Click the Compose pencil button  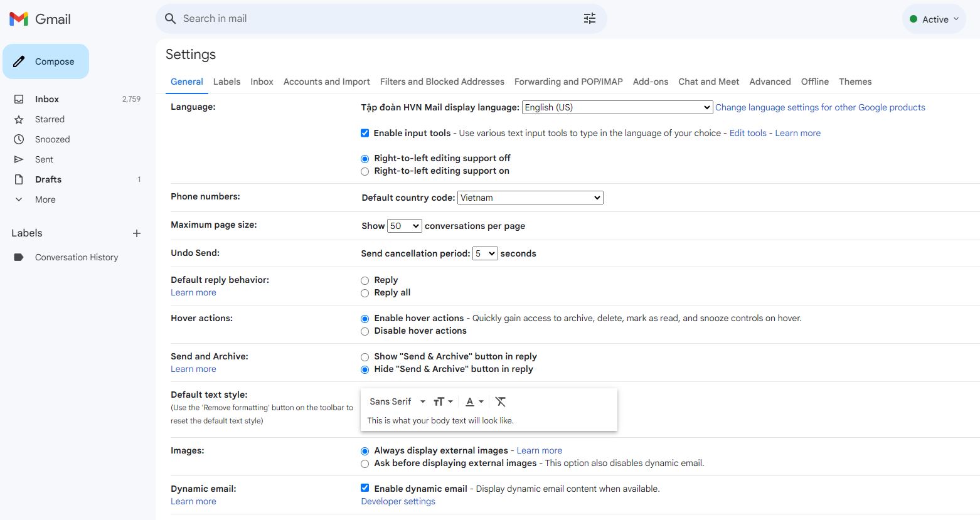point(46,61)
